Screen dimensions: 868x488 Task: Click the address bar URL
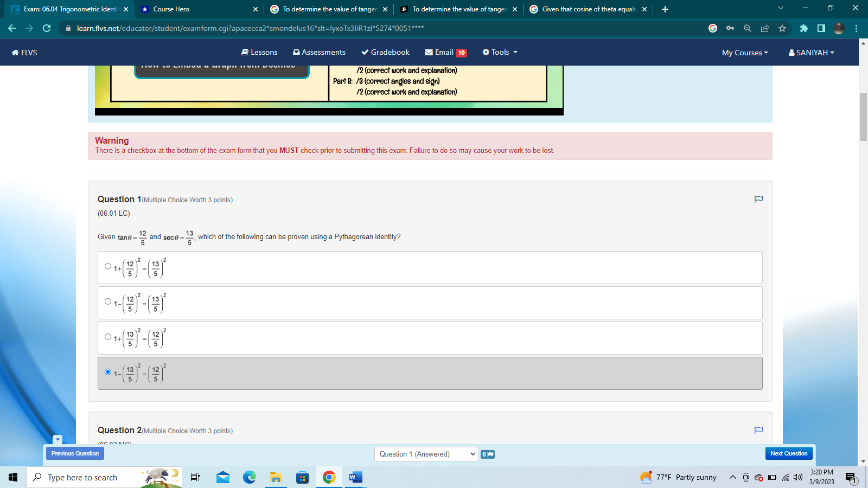[250, 28]
